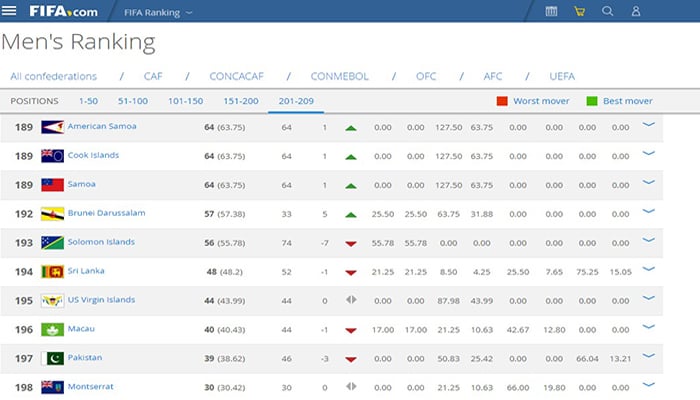Click the Samoa flag
The image size is (700, 400).
[52, 185]
